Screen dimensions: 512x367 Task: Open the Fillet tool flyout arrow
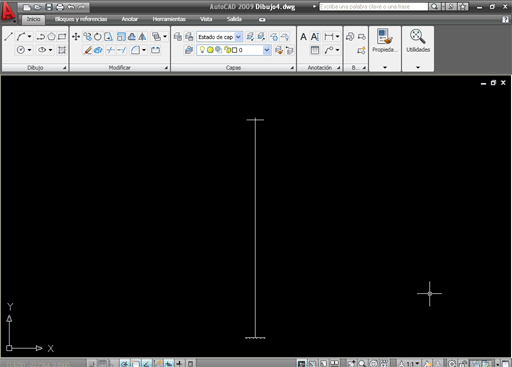144,50
